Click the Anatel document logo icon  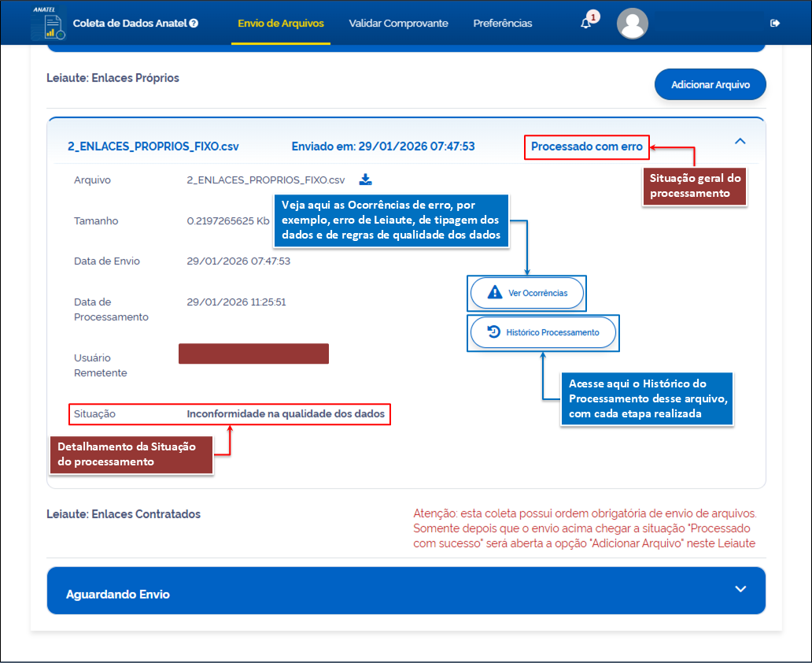pos(49,24)
